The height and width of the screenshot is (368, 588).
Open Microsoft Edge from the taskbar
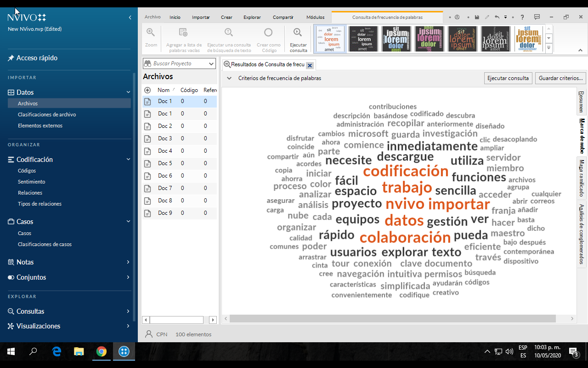pyautogui.click(x=57, y=352)
